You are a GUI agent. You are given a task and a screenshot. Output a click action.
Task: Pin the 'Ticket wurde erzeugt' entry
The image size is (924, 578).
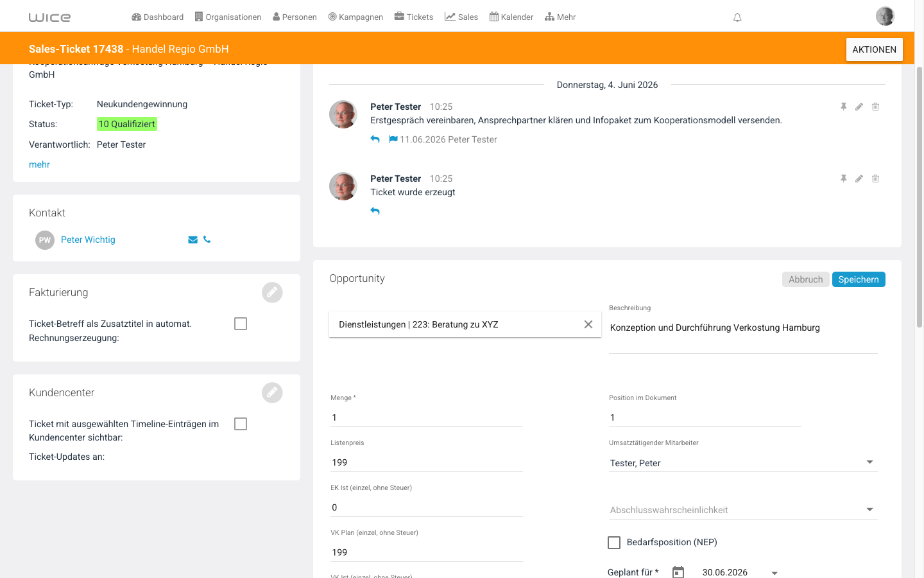[844, 179]
